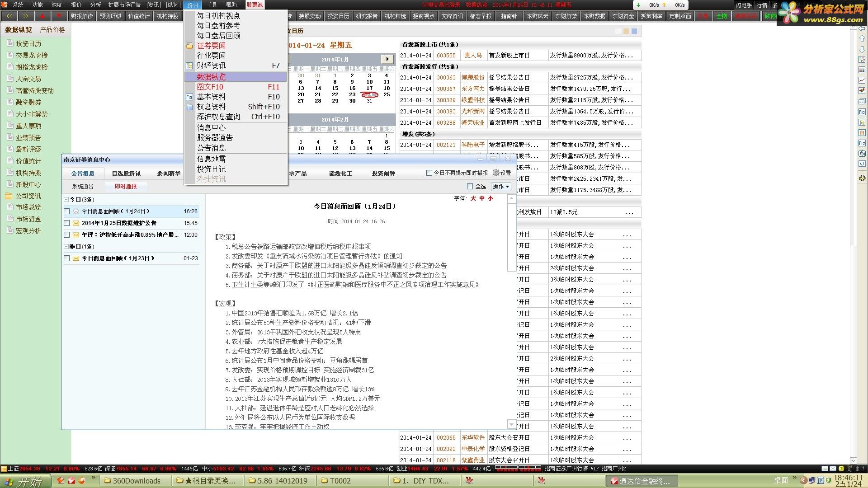
Task: Click the F10 icon in right sidebar
Action: pyautogui.click(x=862, y=112)
